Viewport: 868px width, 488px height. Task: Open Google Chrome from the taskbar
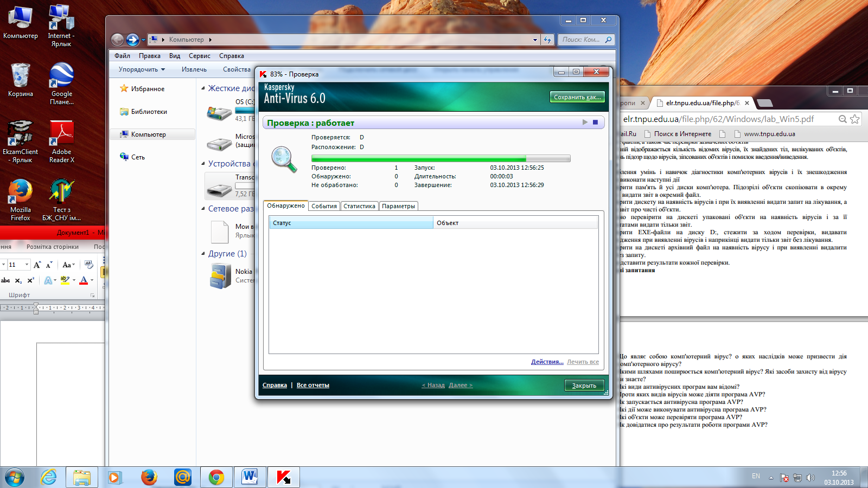[216, 477]
